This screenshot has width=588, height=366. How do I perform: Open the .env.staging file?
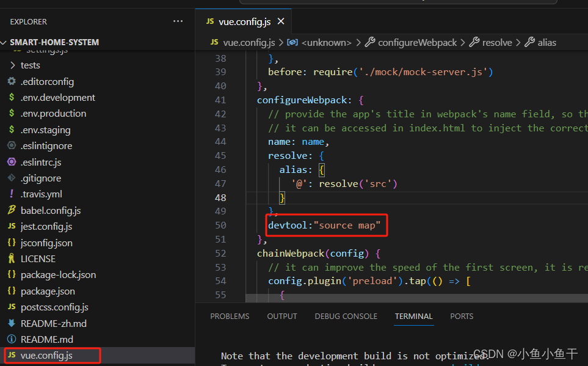(45, 130)
